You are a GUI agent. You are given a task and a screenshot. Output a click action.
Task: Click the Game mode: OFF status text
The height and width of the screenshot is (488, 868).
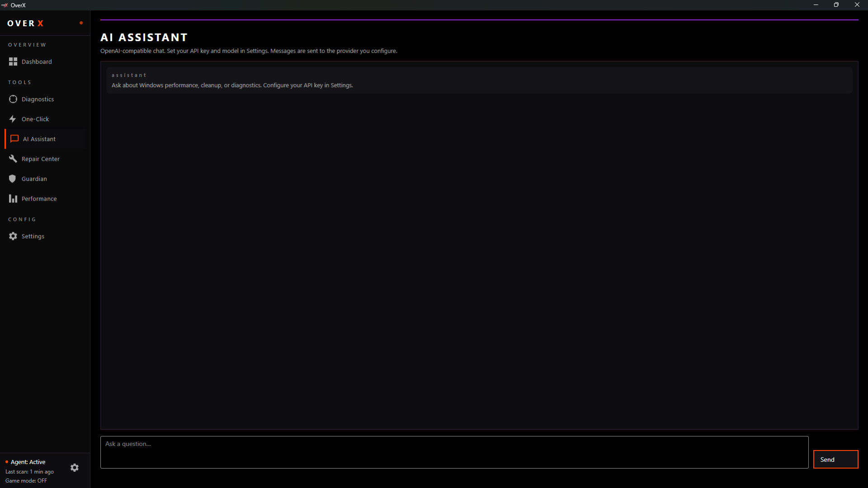click(26, 481)
